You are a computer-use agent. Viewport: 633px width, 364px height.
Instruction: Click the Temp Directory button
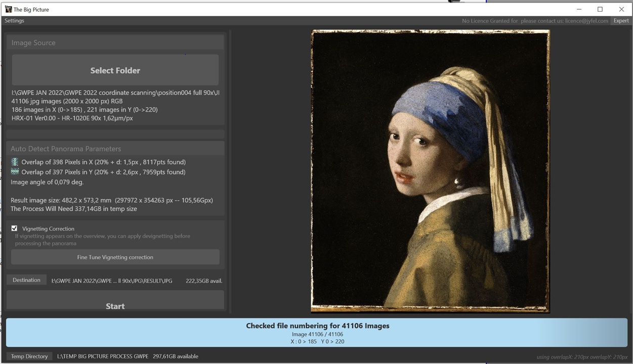coord(29,356)
